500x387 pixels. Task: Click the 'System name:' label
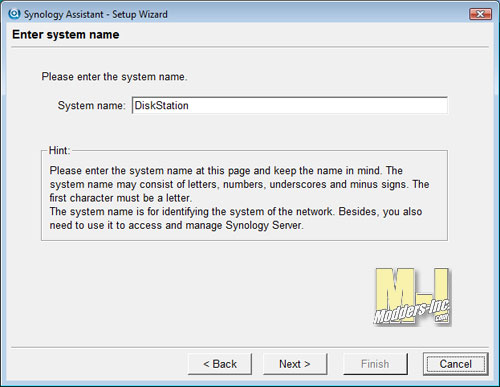(x=91, y=105)
